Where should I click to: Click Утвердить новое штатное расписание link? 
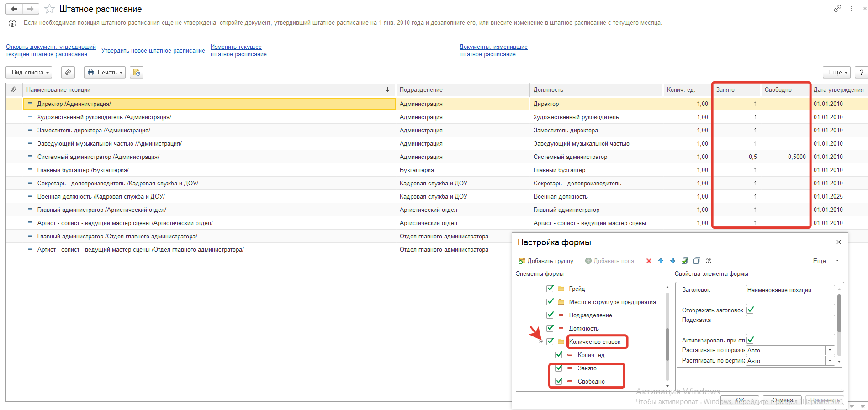pyautogui.click(x=153, y=51)
